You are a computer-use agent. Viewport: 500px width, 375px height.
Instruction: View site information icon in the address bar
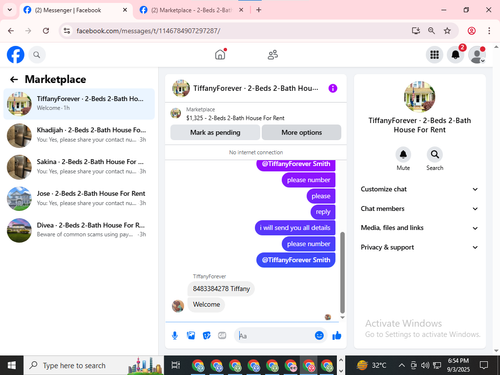pyautogui.click(x=67, y=31)
